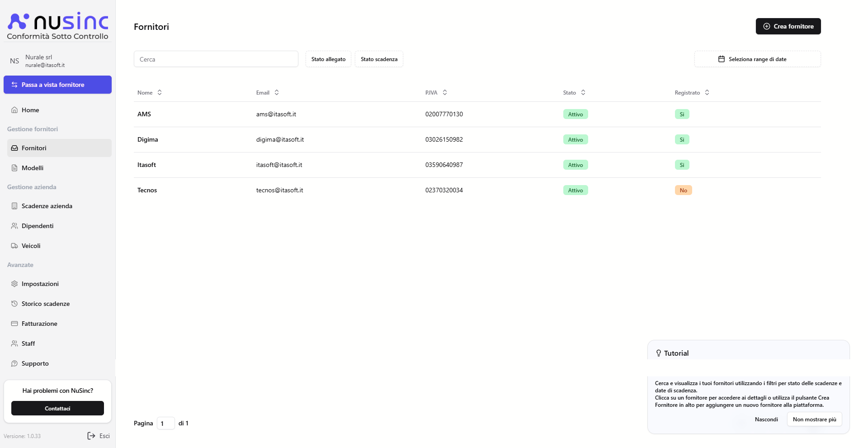
Task: Go to Supporto in the sidebar
Action: (35, 363)
